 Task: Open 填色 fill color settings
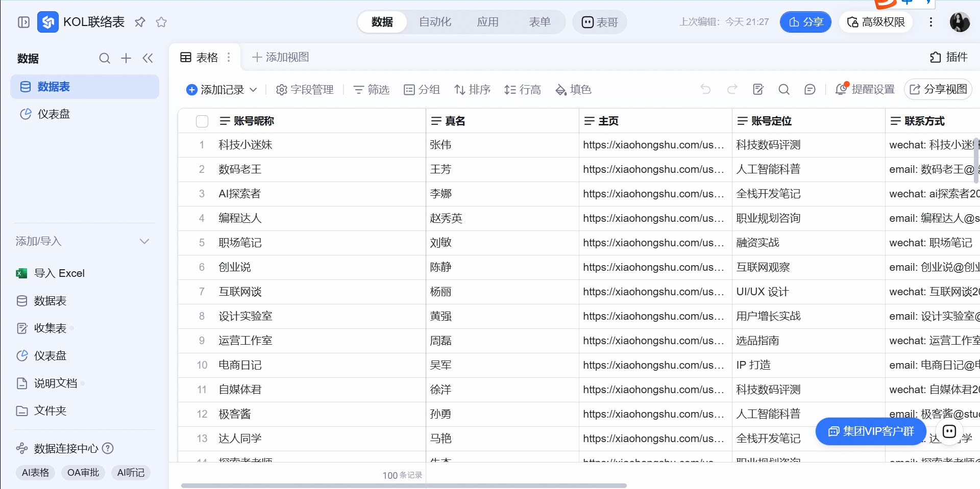pos(573,90)
